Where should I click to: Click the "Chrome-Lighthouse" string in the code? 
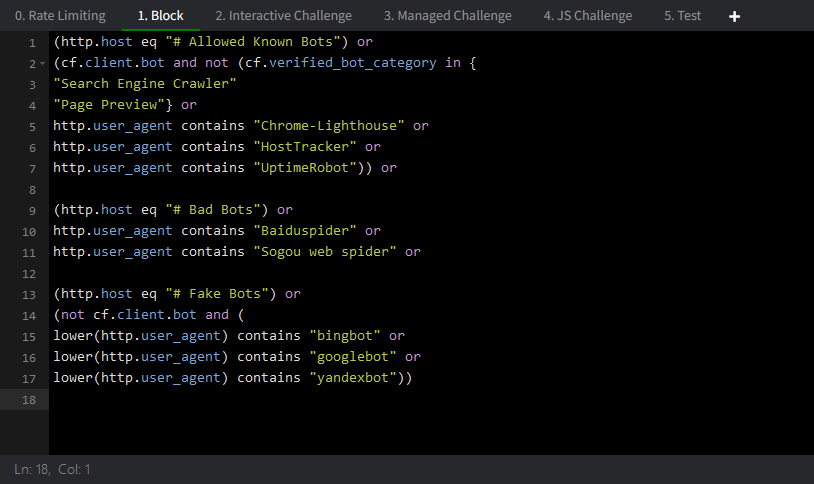pos(332,126)
